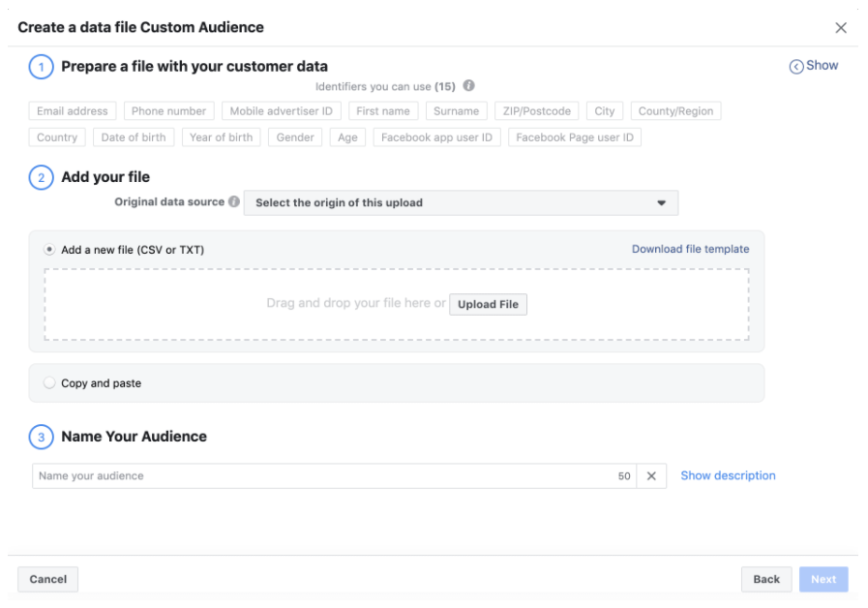Image resolution: width=868 pixels, height=608 pixels.
Task: Click the step 1 circle icon
Action: (42, 67)
